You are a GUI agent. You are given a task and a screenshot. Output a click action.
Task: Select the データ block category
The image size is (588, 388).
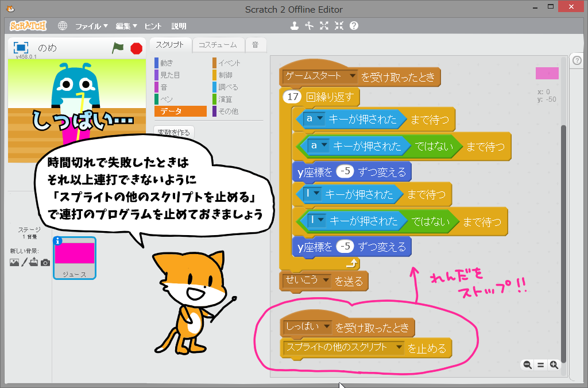[x=180, y=111]
